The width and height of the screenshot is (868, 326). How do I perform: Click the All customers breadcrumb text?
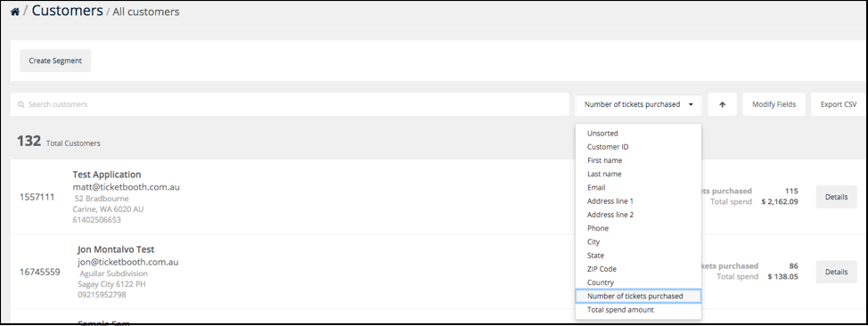(x=146, y=12)
